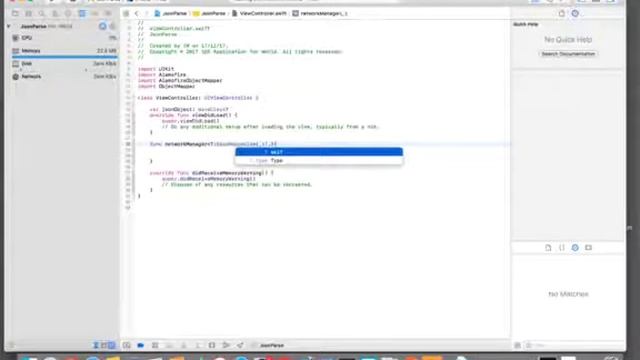The width and height of the screenshot is (640, 360).
Task: Click the didReceiveMemoryWarning function line
Action: click(211, 173)
